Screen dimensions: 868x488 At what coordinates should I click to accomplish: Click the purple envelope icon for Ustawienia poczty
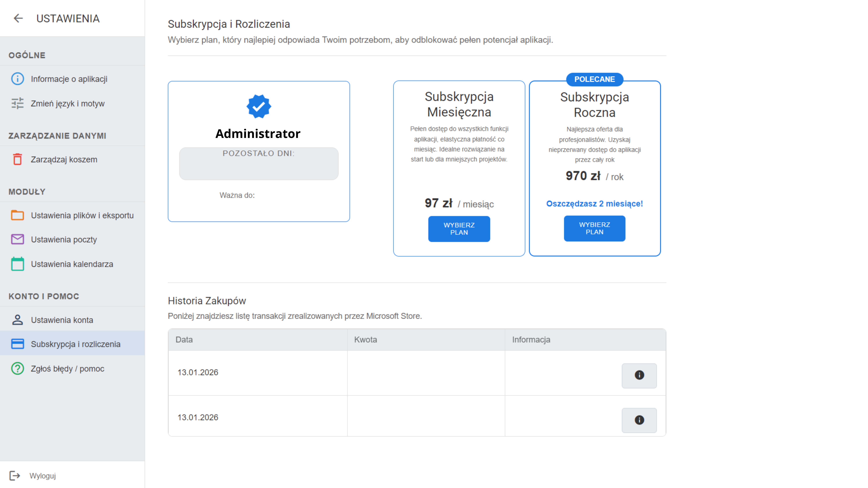[x=18, y=239]
